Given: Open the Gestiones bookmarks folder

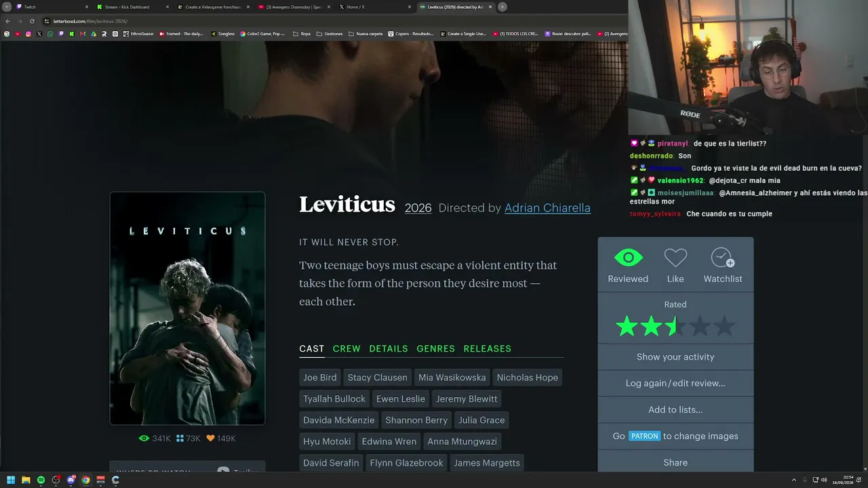Looking at the screenshot, I should tap(330, 33).
